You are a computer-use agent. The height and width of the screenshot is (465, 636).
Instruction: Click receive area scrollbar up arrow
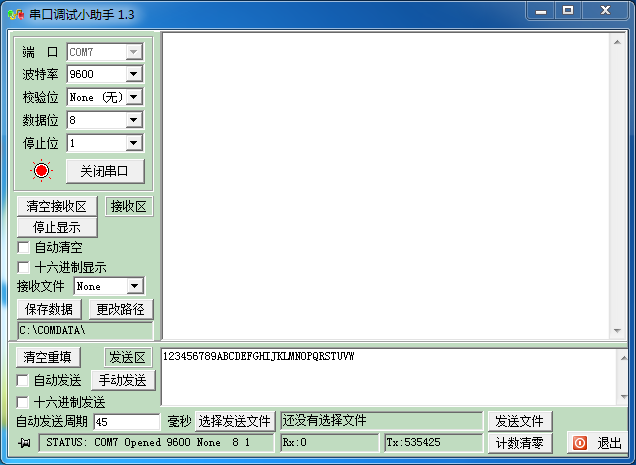(617, 42)
